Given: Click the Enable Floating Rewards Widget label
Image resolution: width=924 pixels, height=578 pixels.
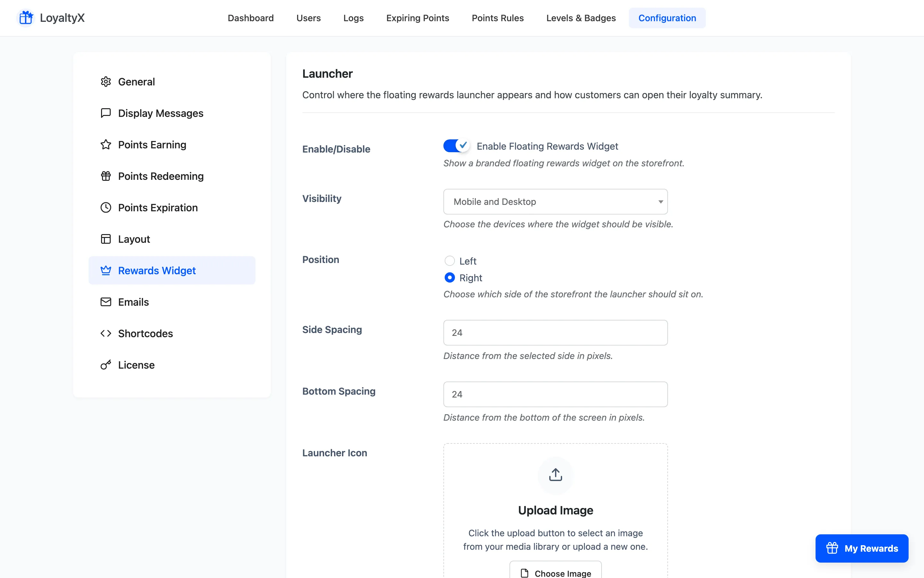Looking at the screenshot, I should [547, 146].
